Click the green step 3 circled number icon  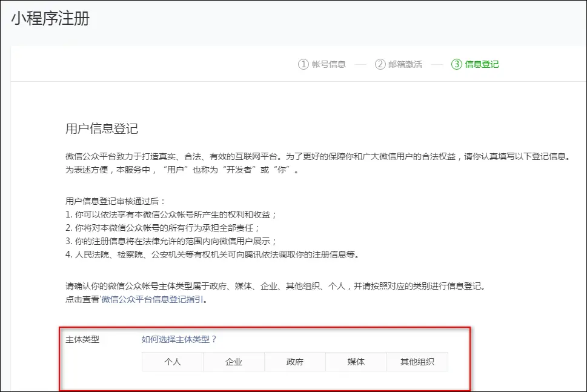[x=457, y=64]
